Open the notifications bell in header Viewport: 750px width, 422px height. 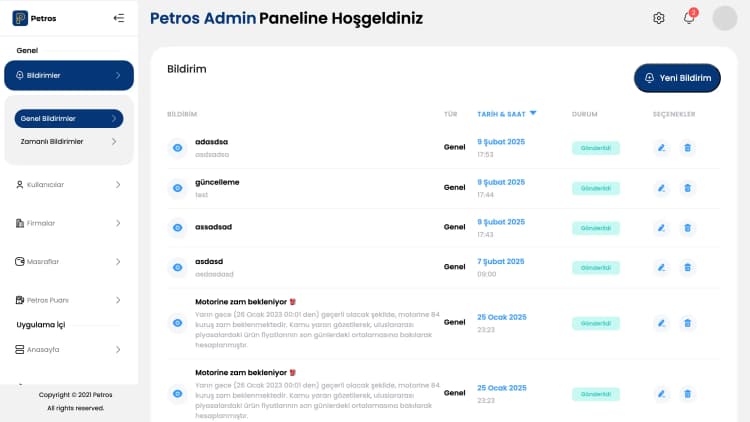689,18
